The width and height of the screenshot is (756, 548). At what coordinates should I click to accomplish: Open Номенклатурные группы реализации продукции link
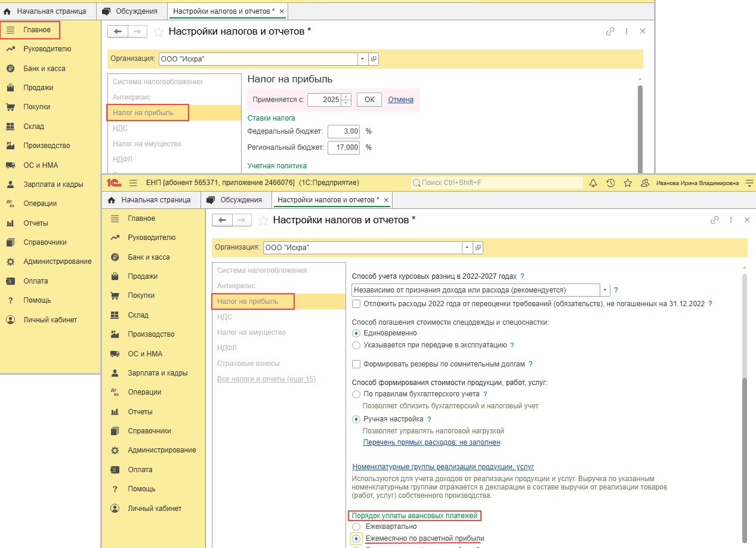coord(443,467)
